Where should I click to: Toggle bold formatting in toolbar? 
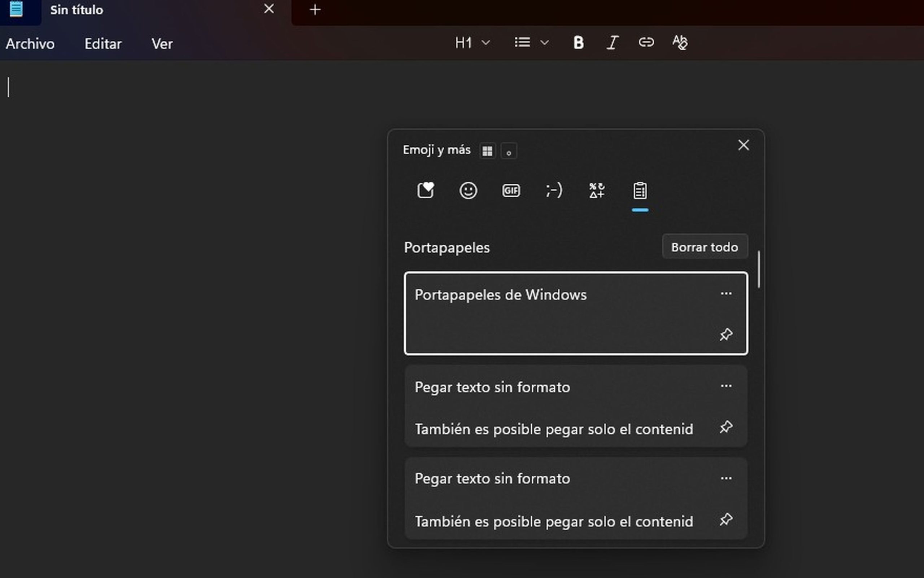tap(578, 43)
